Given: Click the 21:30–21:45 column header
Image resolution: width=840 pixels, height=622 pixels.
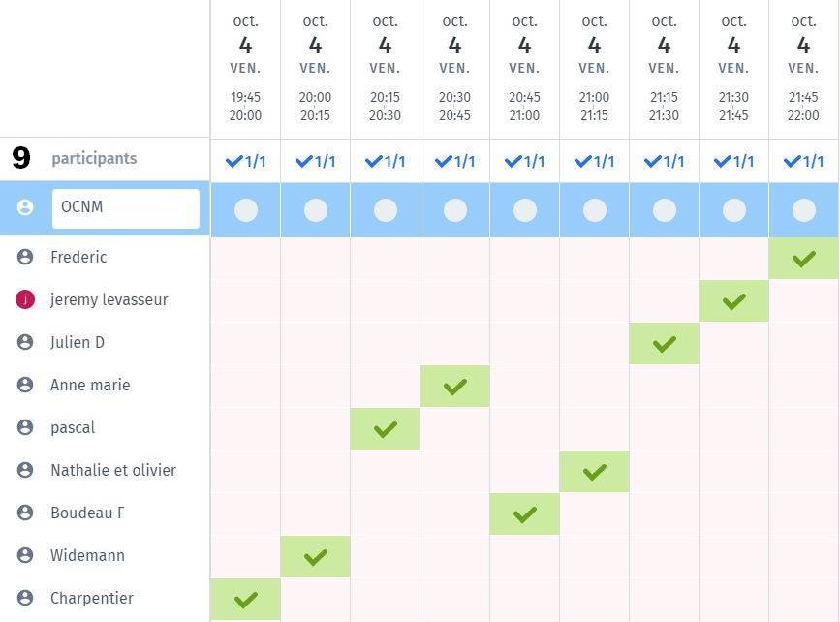Looking at the screenshot, I should (734, 68).
